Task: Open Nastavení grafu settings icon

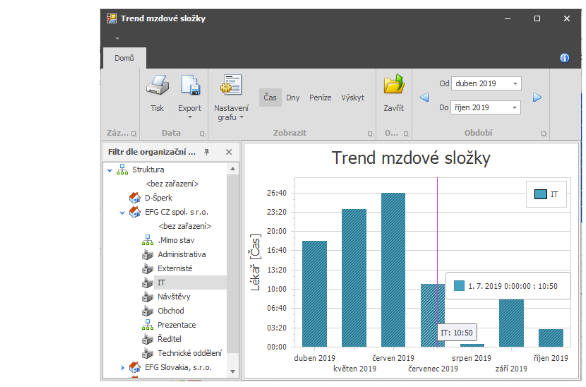Action: click(x=231, y=84)
